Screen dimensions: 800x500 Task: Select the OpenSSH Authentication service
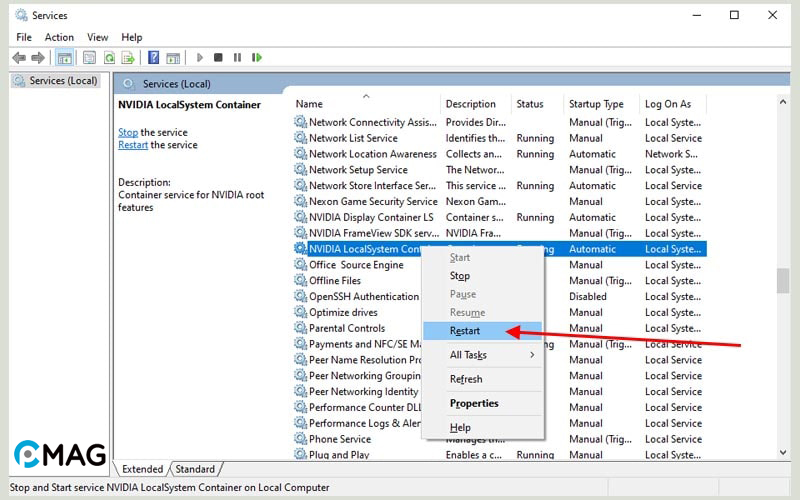364,296
